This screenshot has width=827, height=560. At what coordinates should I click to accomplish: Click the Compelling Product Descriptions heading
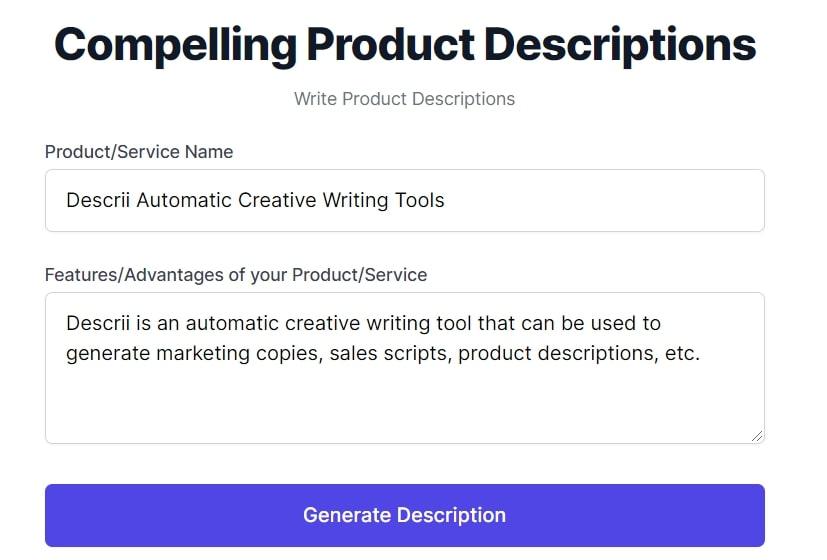(x=404, y=44)
